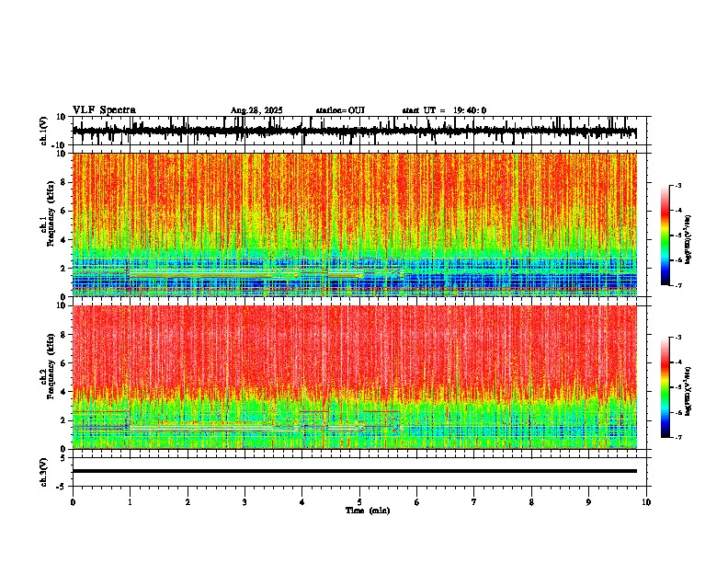Click inside the ch.2 spectrogram panel

click(355, 377)
